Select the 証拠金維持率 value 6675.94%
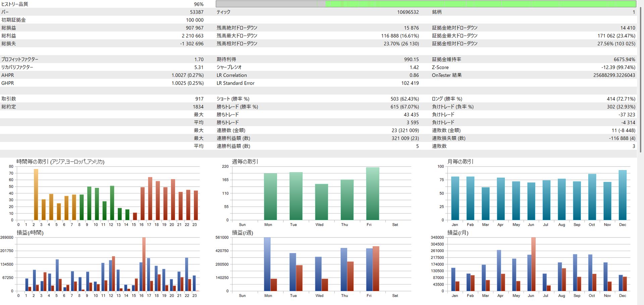Screen dimensions: 644x305 pos(624,59)
